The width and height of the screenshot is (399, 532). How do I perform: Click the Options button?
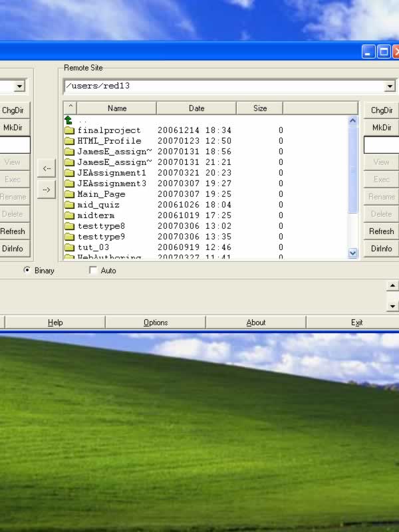156,323
